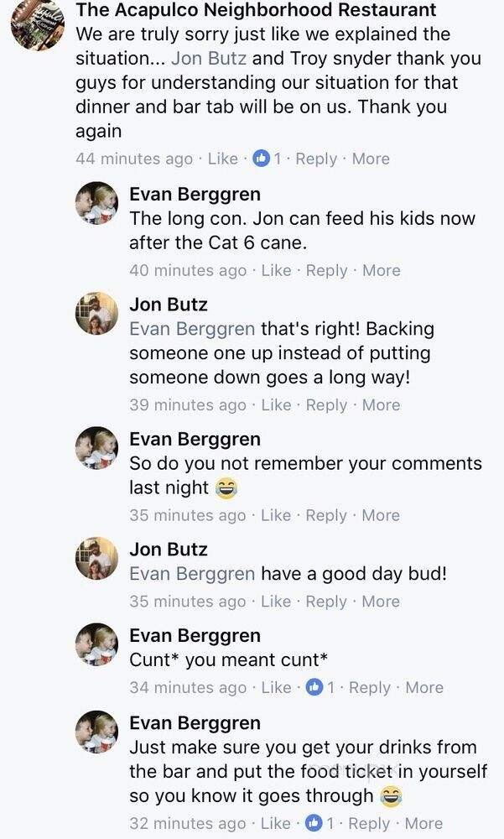This screenshot has height=839, width=504.
Task: Like Jon Butz's 39 minutes ago comment
Action: pos(276,404)
